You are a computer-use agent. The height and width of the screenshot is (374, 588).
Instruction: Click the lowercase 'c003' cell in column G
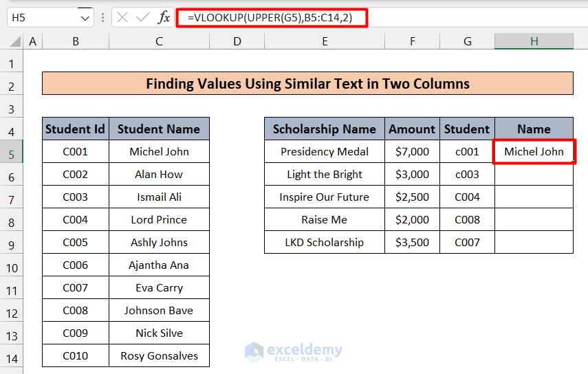point(467,174)
